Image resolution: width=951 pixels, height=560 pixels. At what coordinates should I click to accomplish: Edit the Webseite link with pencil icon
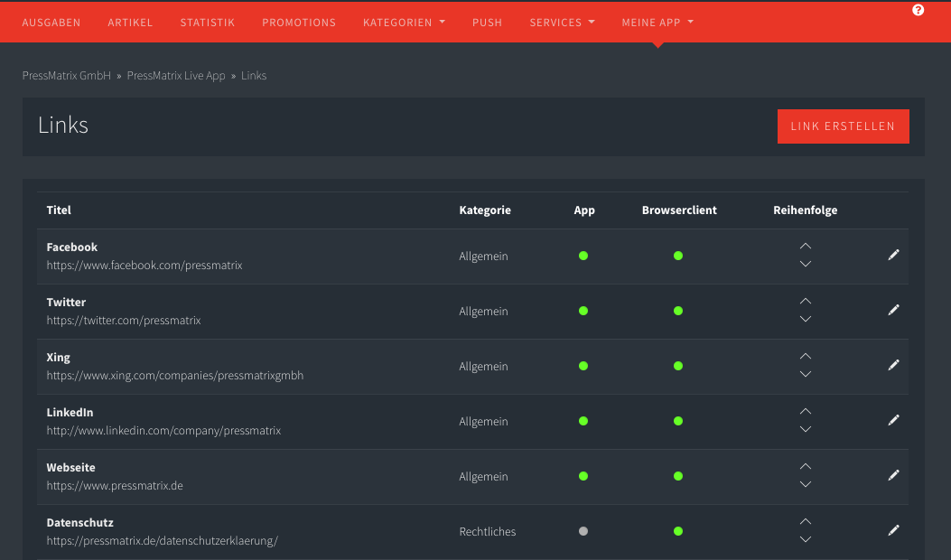pyautogui.click(x=893, y=476)
